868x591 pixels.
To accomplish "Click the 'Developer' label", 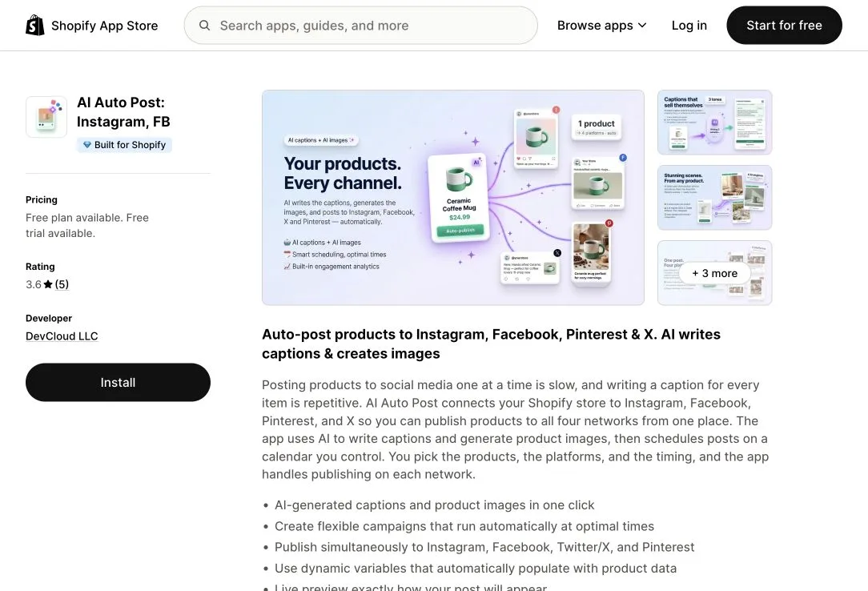I will coord(49,318).
